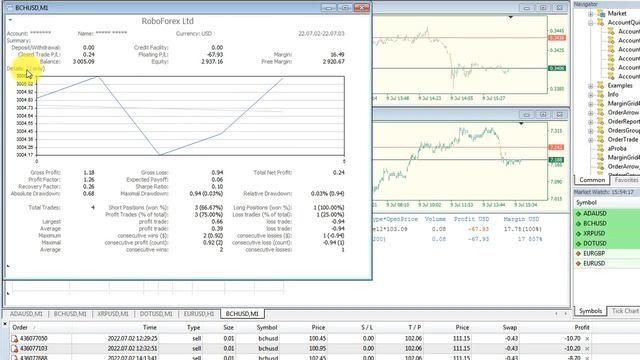The height and width of the screenshot is (360, 640).
Task: Click the green diamond icon beside ADAUSD
Action: coord(578,213)
